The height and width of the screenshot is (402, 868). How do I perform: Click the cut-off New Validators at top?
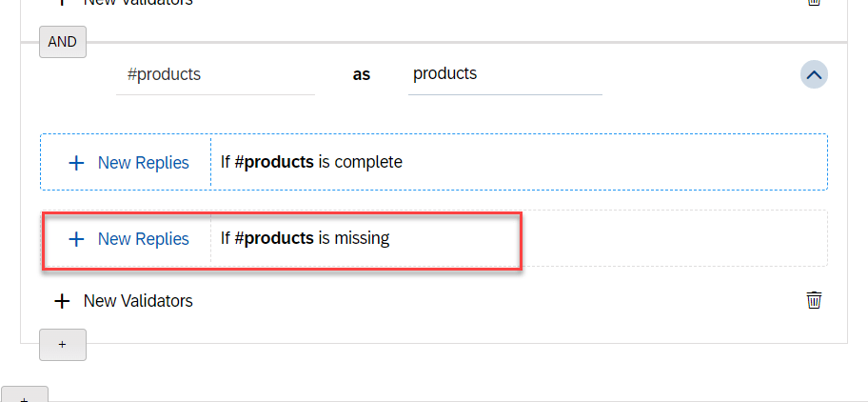pyautogui.click(x=138, y=3)
